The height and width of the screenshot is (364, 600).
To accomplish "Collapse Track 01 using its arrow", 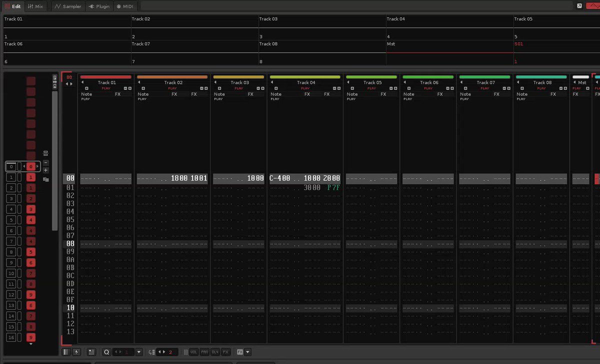I will (82, 82).
